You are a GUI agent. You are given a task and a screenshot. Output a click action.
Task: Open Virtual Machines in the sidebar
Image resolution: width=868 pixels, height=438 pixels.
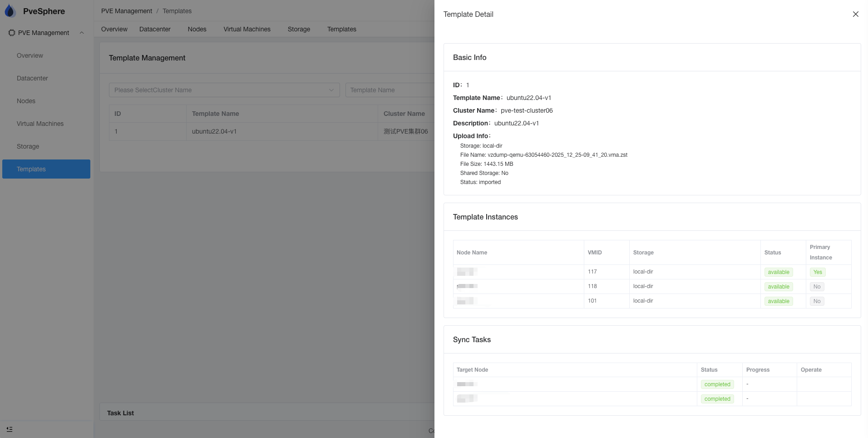(40, 124)
